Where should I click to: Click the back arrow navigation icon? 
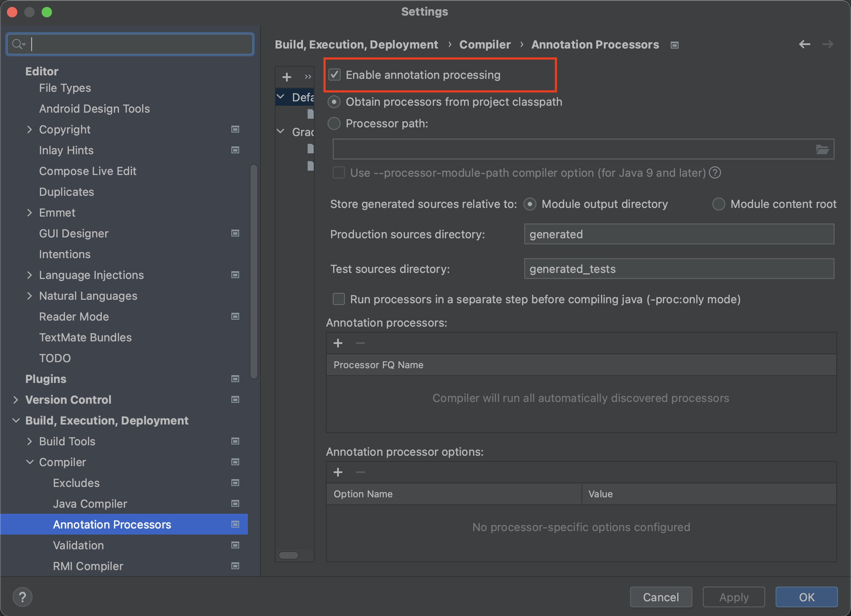tap(804, 44)
